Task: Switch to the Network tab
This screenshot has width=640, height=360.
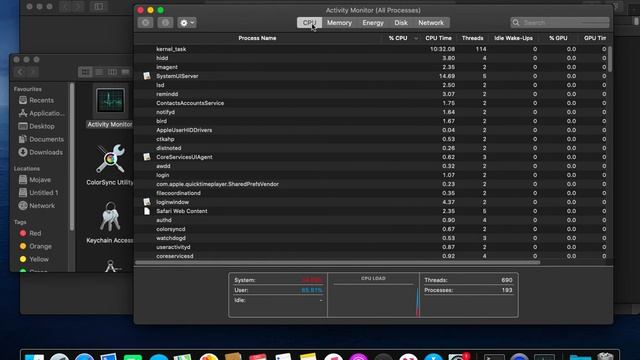Action: click(x=431, y=23)
